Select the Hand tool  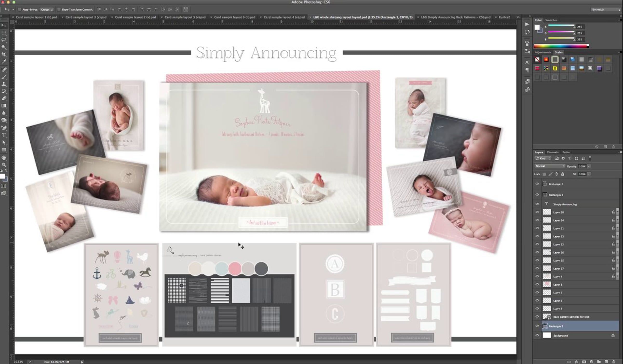4,157
